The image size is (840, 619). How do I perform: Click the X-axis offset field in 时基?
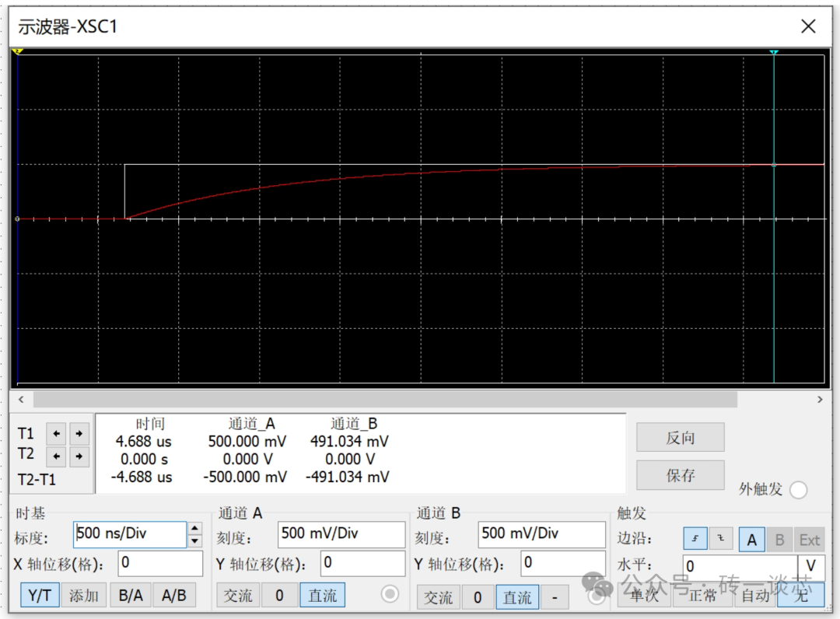(x=161, y=563)
